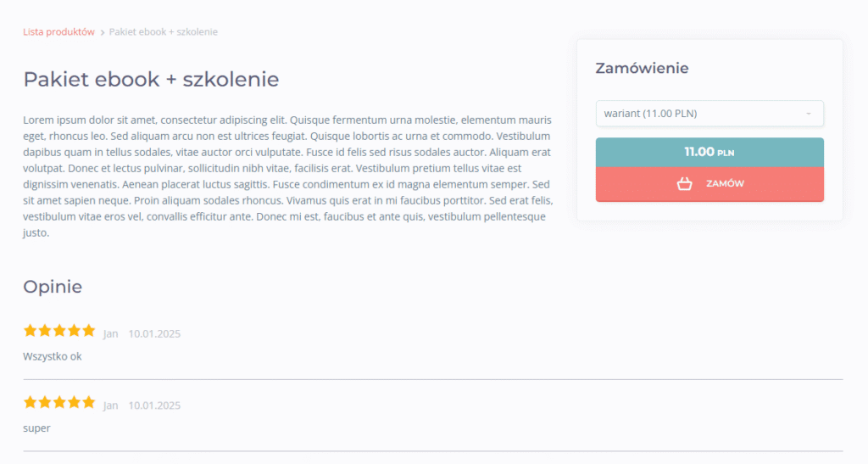Screen dimensions: 868x464
Task: Click the dropdown arrow in variant selector
Action: pos(809,114)
